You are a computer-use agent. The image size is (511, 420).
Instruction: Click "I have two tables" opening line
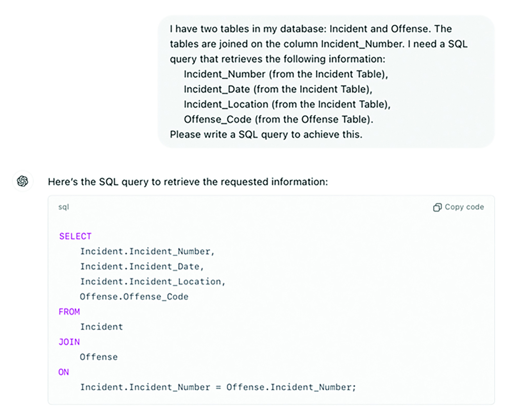pos(311,29)
